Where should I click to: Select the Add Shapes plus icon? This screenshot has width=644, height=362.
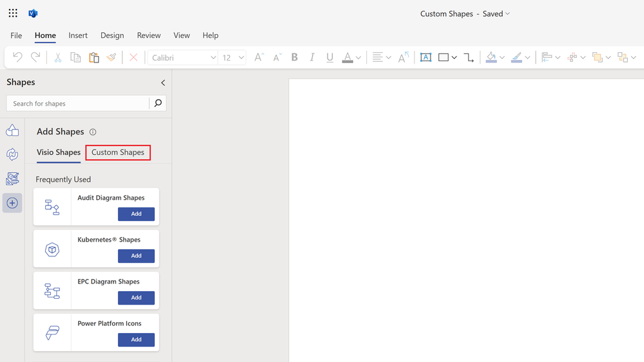point(12,203)
